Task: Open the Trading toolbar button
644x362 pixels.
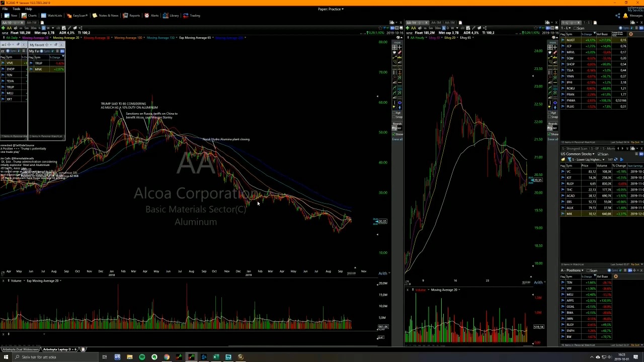Action: pos(192,15)
